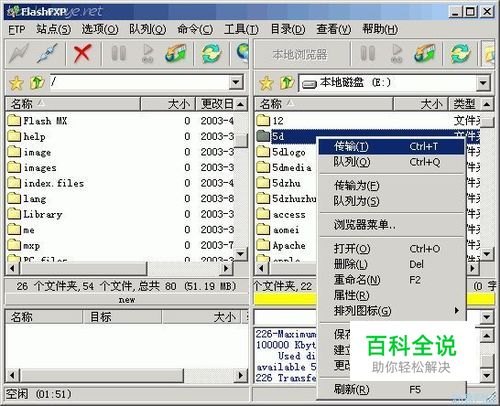Click remote list vertical scrollbar down arrow
The image size is (500, 406).
pyautogui.click(x=241, y=254)
